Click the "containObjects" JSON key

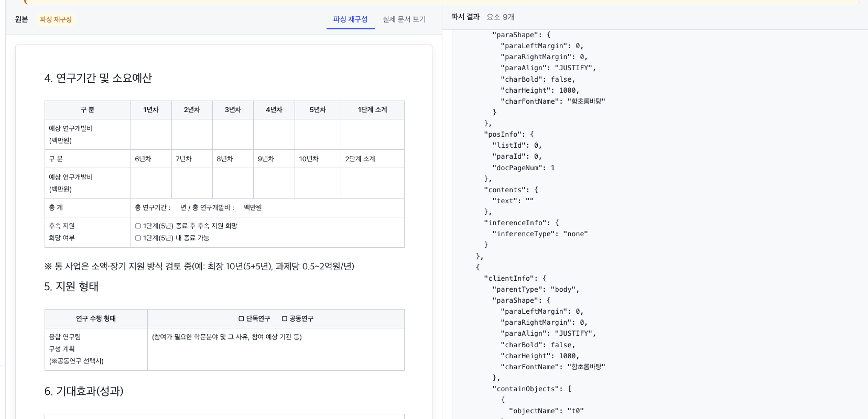[526, 389]
